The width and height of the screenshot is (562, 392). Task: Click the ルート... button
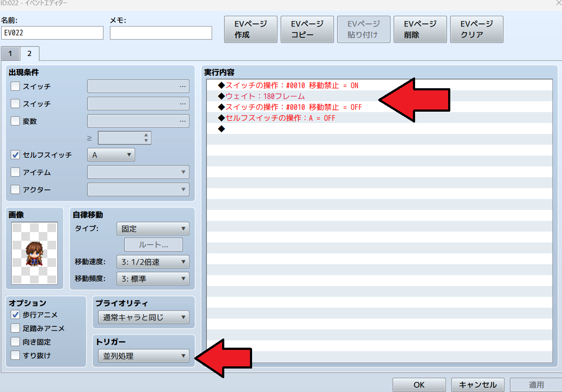click(x=153, y=245)
